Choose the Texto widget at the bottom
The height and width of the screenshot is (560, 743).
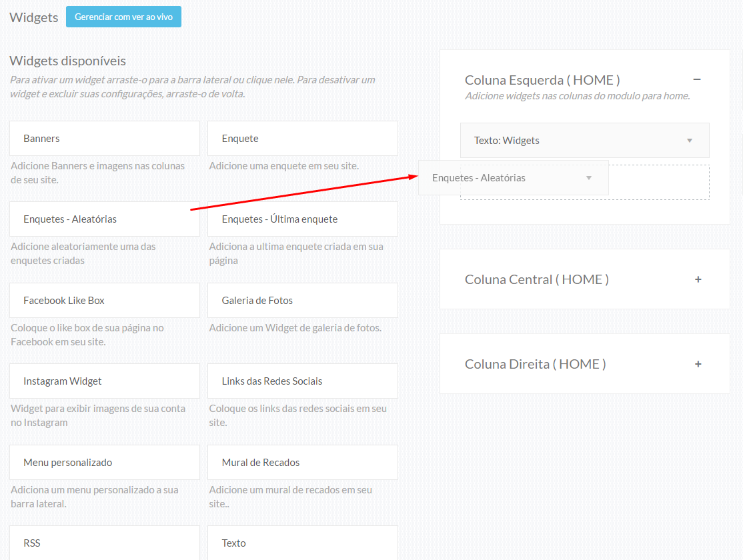tap(303, 543)
